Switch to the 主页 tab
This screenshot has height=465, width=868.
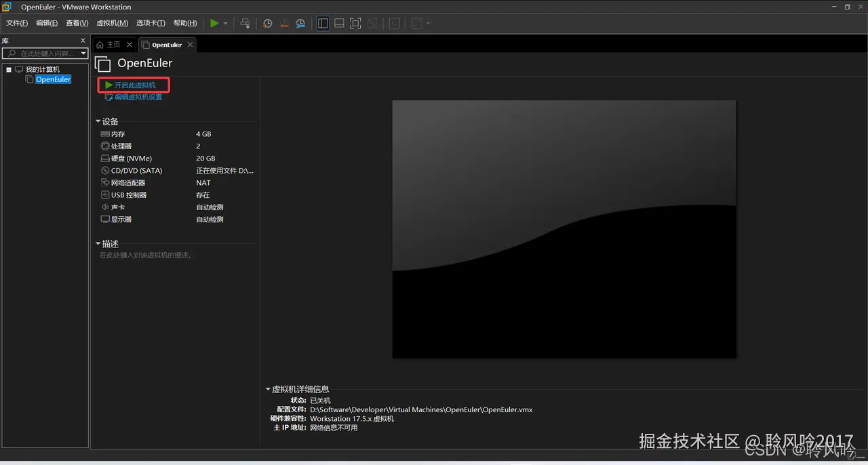tap(113, 44)
